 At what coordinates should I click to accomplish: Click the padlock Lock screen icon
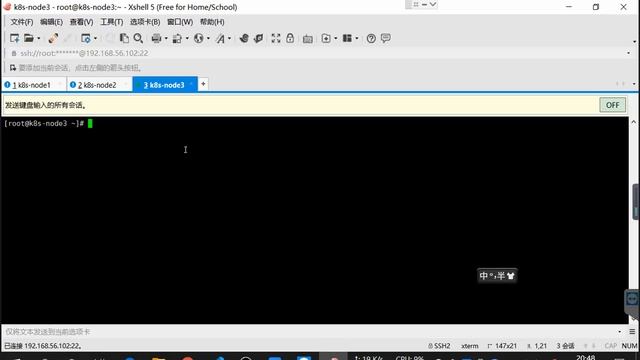290,38
